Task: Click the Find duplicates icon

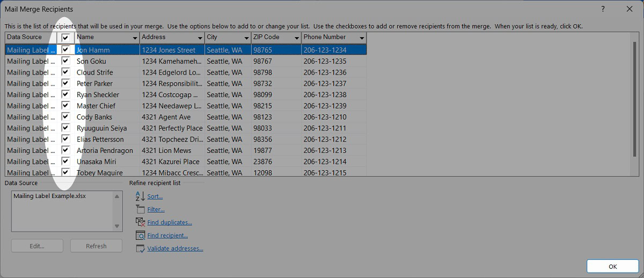Action: pos(140,222)
